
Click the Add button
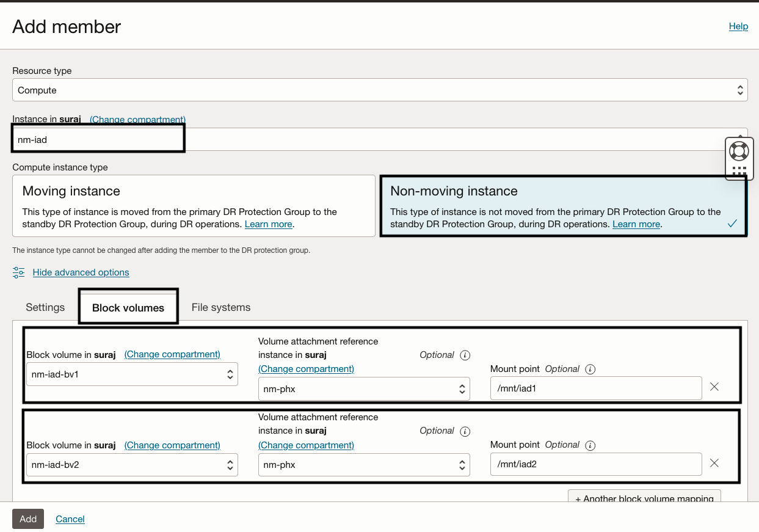point(28,519)
